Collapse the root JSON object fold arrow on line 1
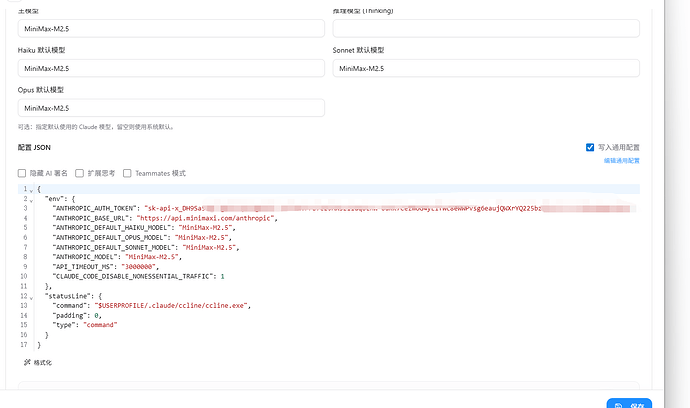690x408 pixels. click(x=31, y=191)
